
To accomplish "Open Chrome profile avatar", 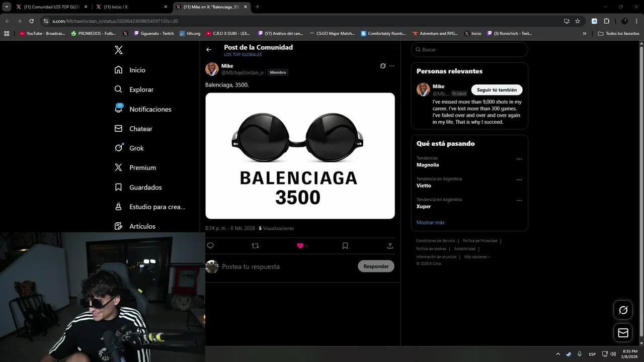I will (x=624, y=21).
